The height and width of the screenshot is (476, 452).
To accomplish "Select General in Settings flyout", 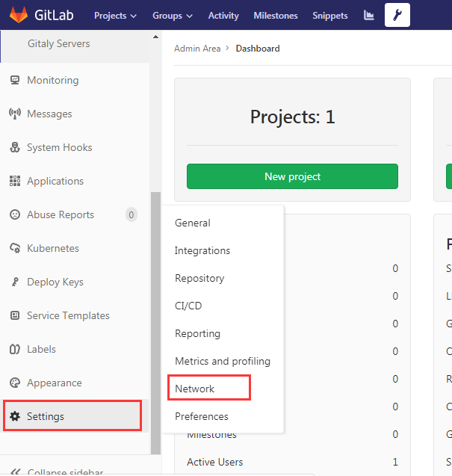I will point(193,223).
